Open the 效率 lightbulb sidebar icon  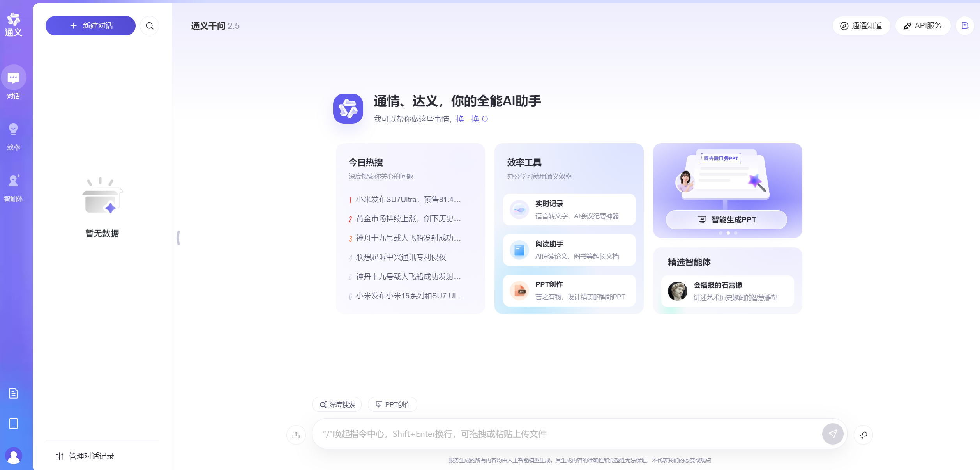click(x=13, y=129)
